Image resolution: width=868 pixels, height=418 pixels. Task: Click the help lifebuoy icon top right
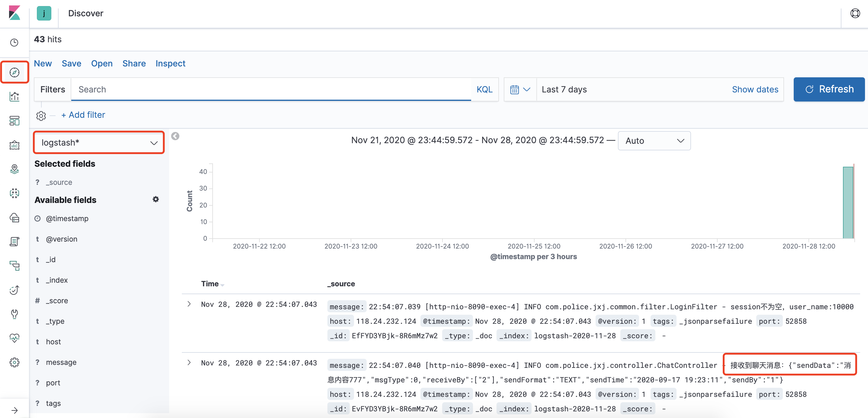coord(855,14)
